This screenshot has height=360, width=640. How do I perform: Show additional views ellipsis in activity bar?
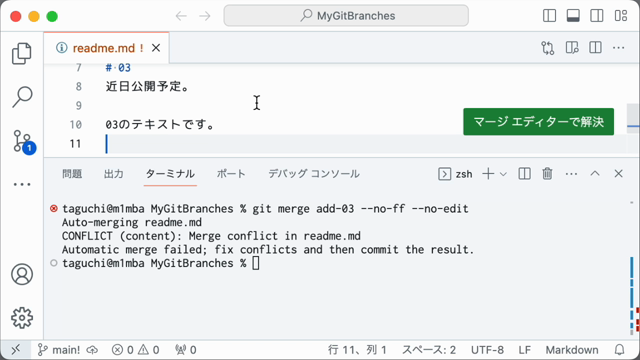(22, 184)
